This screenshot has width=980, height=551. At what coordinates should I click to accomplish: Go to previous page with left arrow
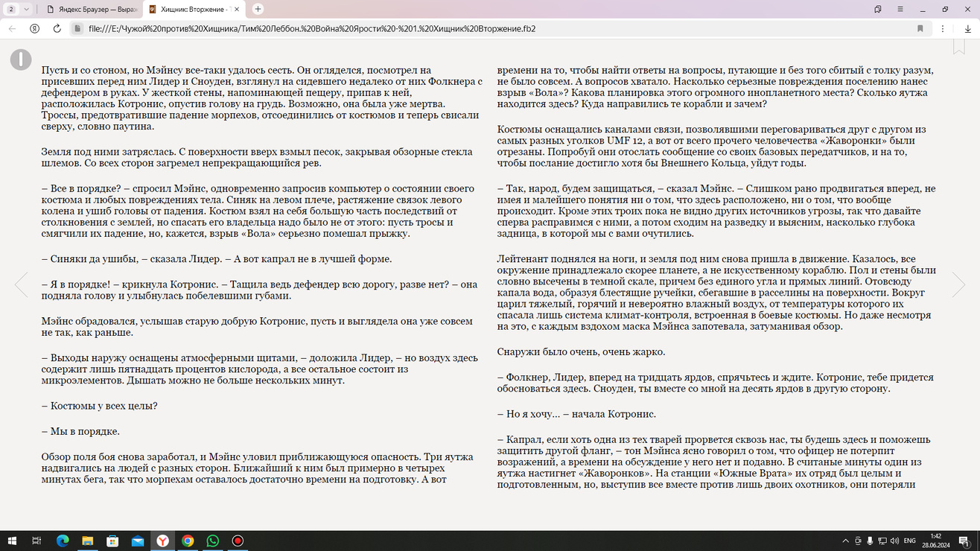point(21,284)
